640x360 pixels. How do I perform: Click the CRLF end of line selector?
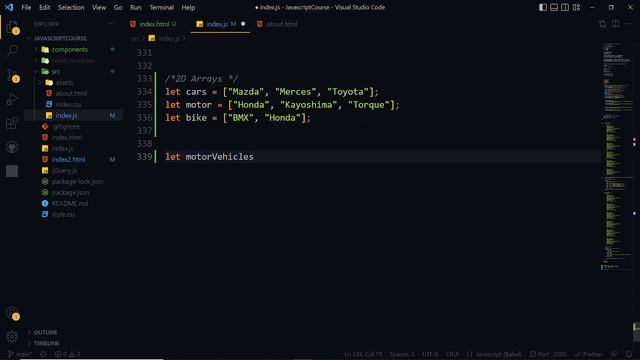click(452, 354)
